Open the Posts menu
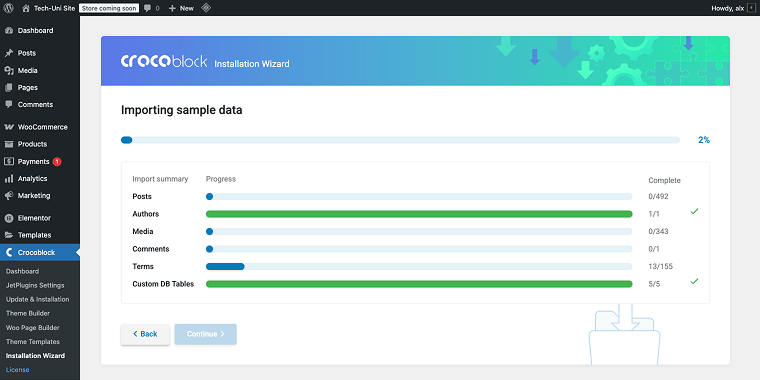 [40, 53]
